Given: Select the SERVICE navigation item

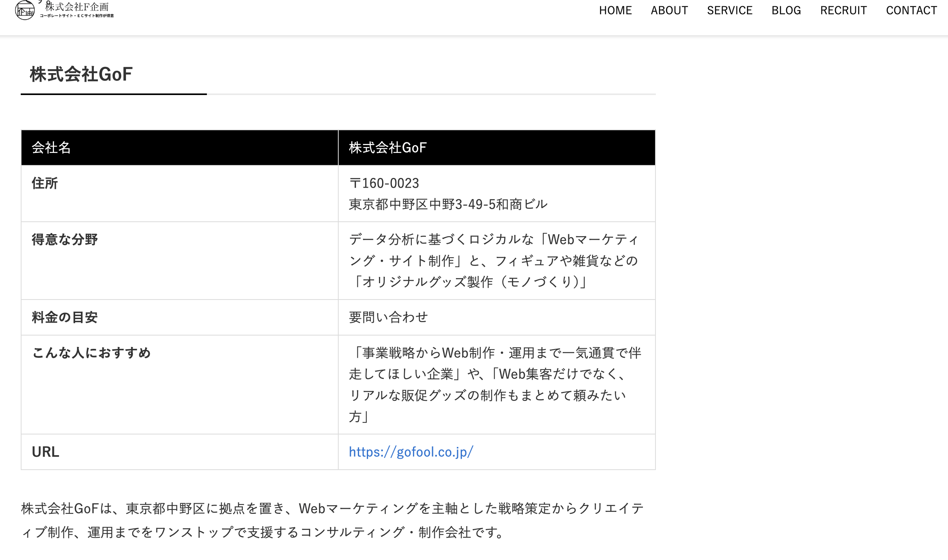Looking at the screenshot, I should (x=730, y=10).
